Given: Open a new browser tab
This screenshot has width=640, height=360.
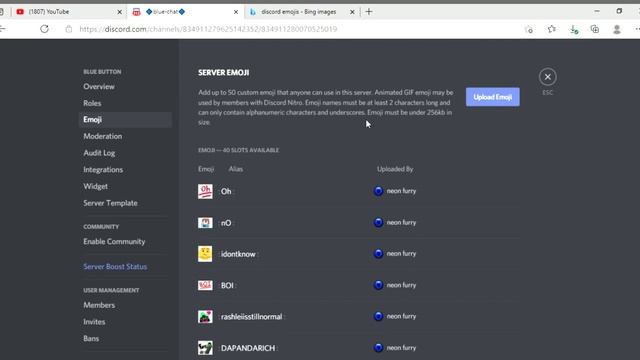Looking at the screenshot, I should pos(369,12).
